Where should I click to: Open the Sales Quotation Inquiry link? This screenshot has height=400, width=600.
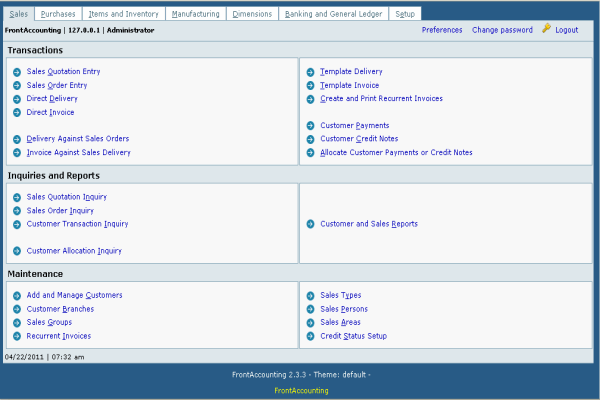pos(67,197)
